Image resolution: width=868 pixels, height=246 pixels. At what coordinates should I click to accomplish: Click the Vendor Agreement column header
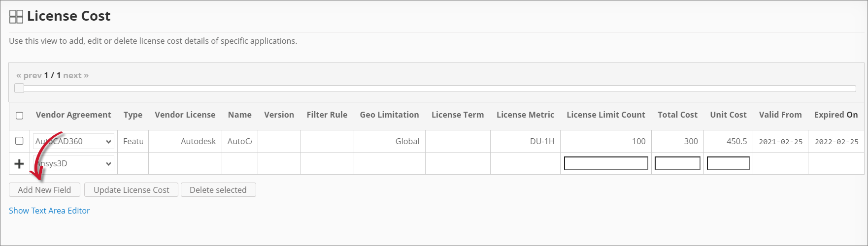click(x=73, y=115)
